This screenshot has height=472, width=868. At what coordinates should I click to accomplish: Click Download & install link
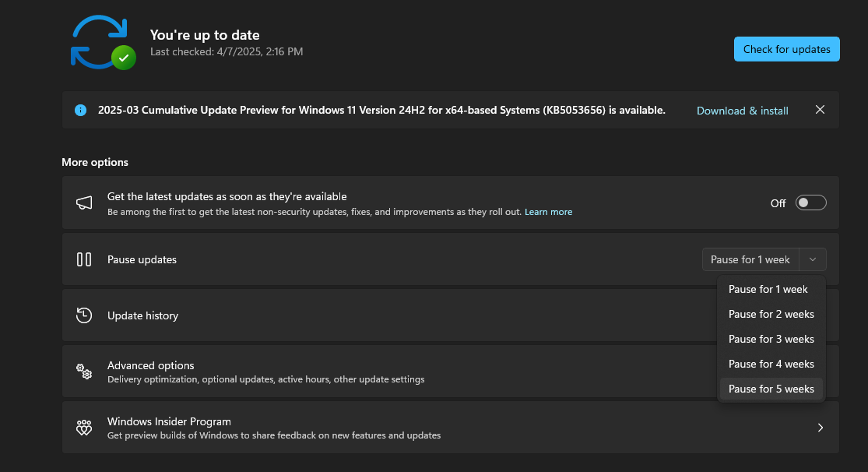click(742, 111)
